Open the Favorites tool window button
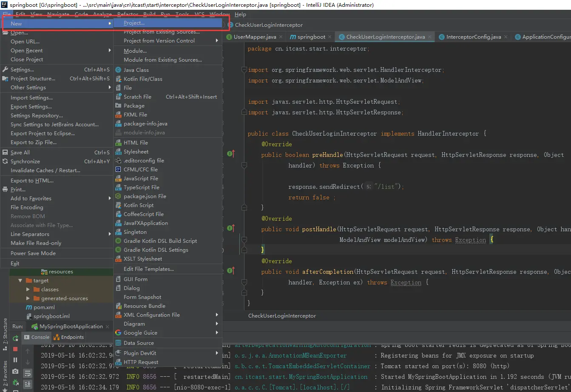 [5, 376]
